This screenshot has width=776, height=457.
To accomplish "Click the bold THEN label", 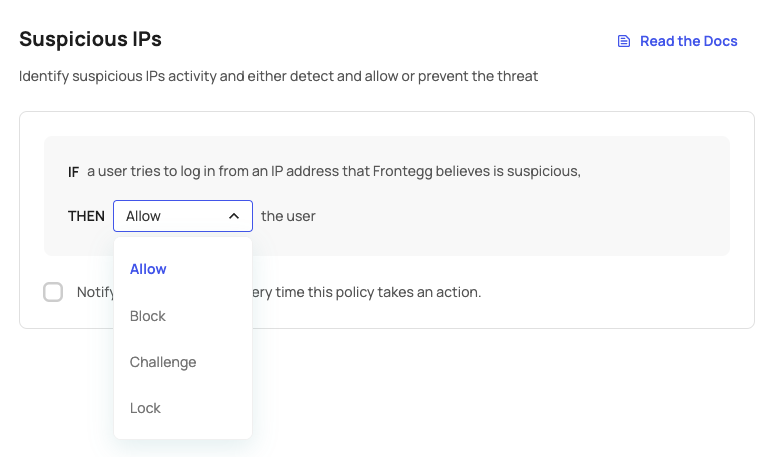I will (86, 216).
